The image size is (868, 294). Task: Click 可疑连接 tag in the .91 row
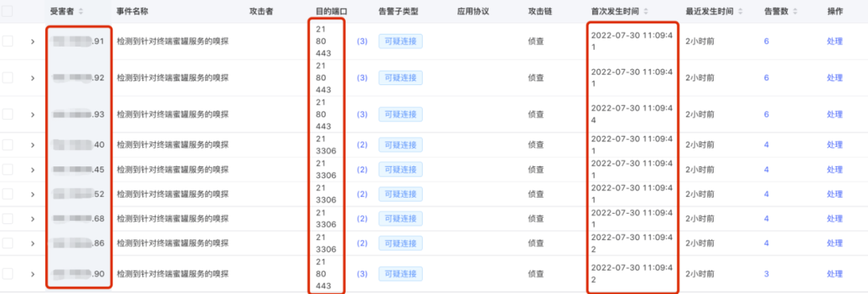[400, 41]
